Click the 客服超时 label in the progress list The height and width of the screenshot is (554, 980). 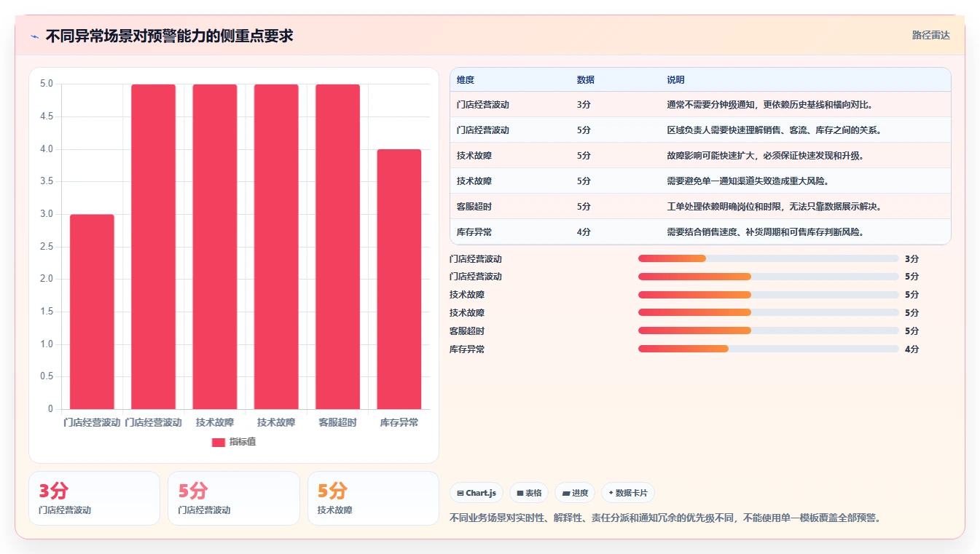pos(467,331)
